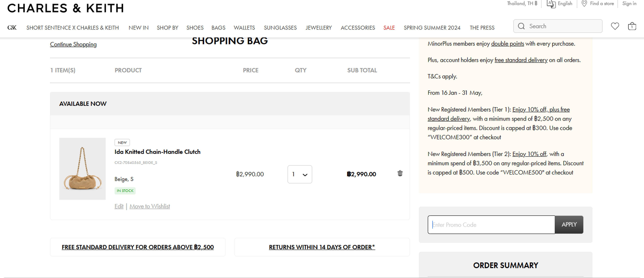Click the wishlist heart icon
Viewport: 644px width, 278px height.
tap(615, 26)
